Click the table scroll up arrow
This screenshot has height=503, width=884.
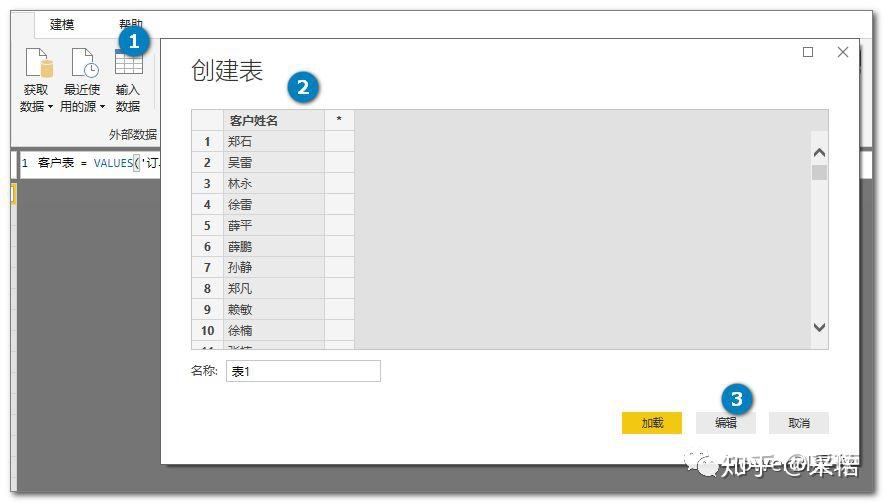(x=819, y=153)
